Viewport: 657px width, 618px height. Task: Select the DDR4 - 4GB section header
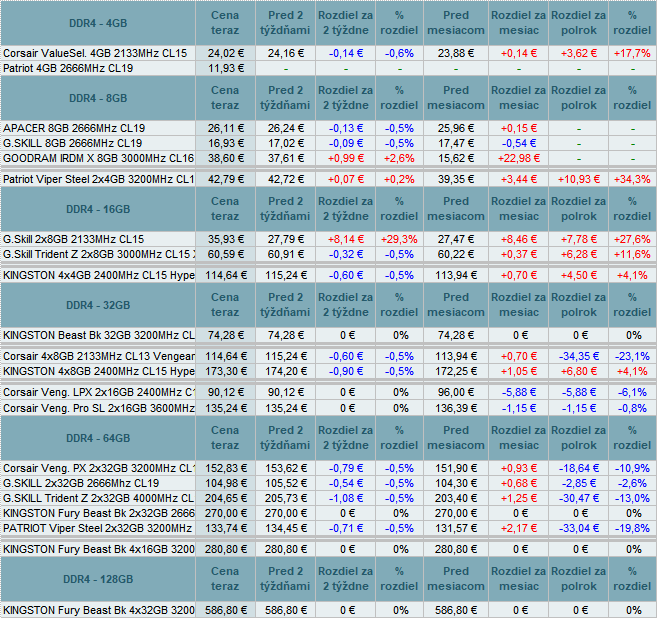pyautogui.click(x=98, y=23)
